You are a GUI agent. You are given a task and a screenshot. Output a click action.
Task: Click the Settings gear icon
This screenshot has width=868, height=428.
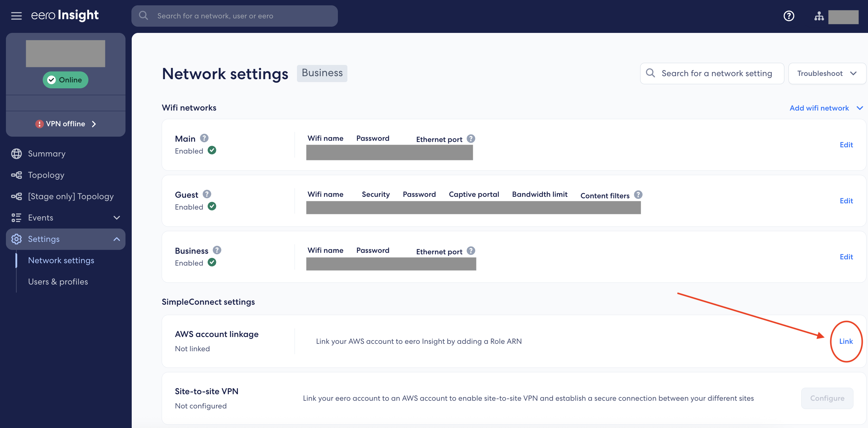click(x=17, y=239)
